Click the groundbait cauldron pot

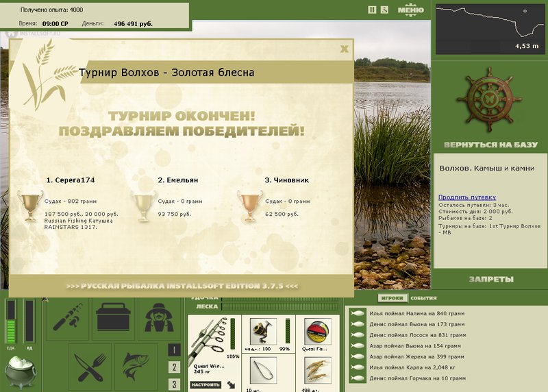(x=21, y=372)
